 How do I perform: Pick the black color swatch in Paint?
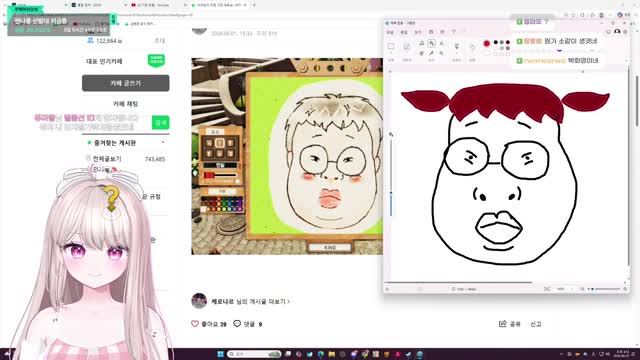(496, 42)
